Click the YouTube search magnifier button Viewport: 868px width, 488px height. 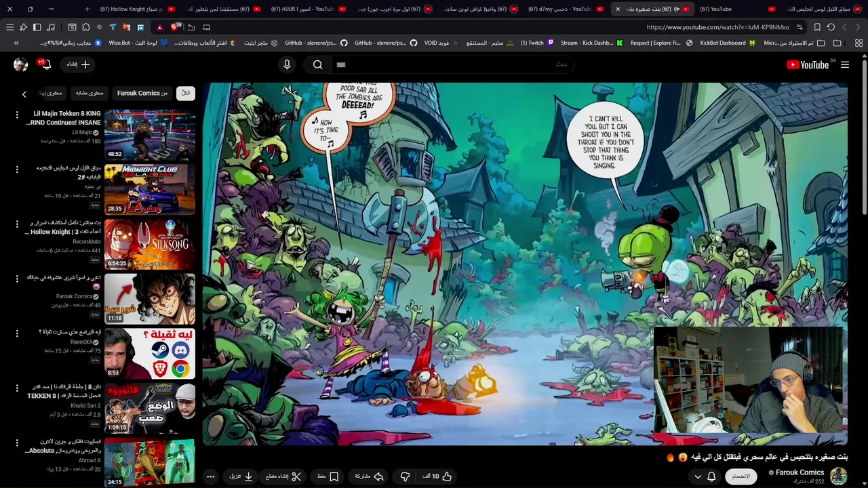(317, 64)
